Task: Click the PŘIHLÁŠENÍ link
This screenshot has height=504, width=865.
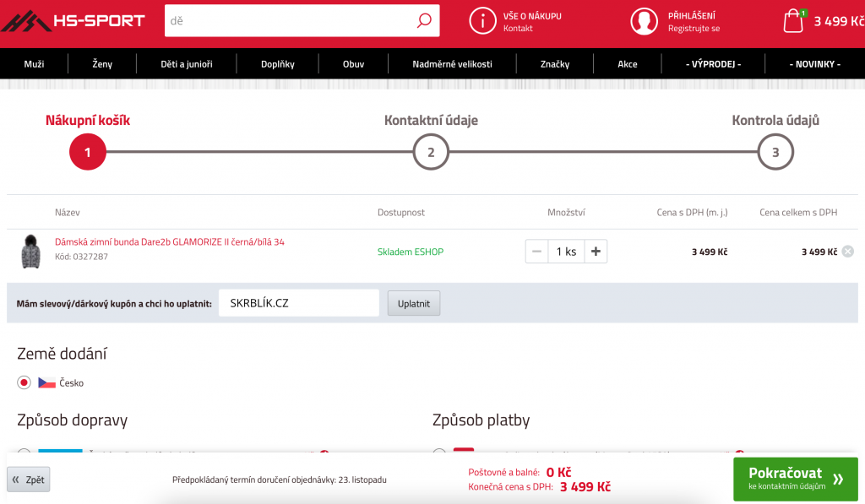Action: (x=692, y=15)
